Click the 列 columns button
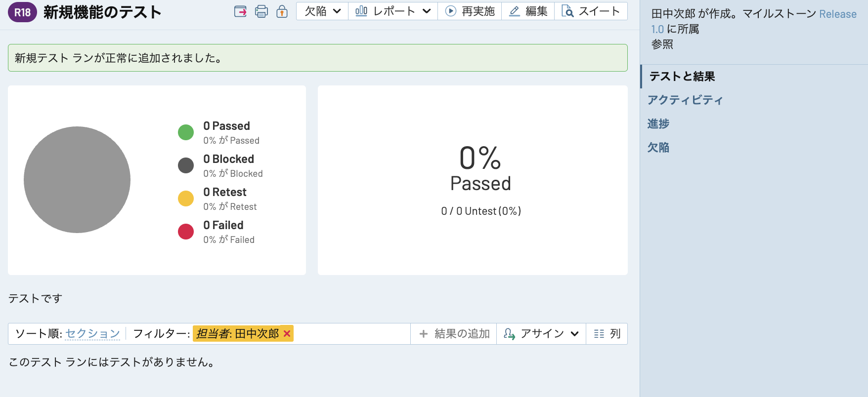 pos(607,334)
